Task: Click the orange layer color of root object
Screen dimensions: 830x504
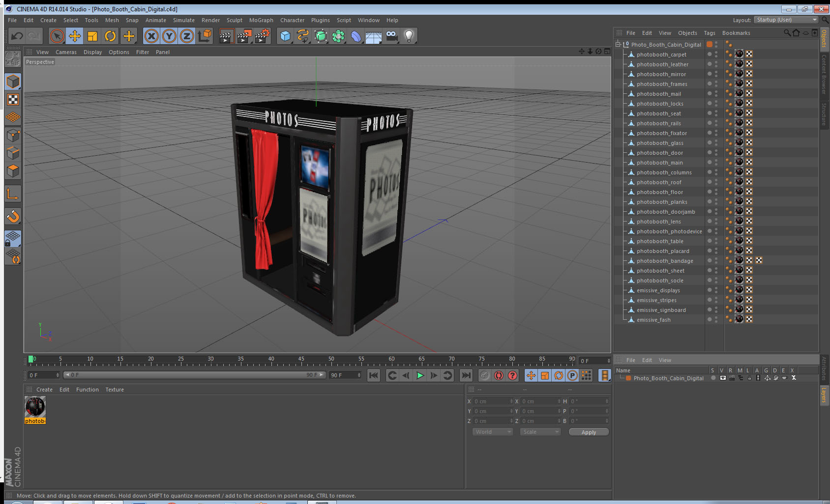Action: coord(710,44)
